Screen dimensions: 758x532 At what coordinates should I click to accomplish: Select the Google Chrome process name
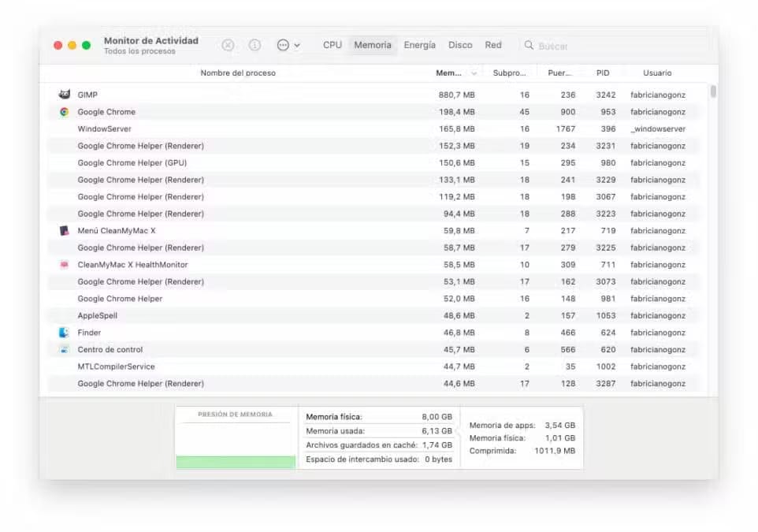pos(106,112)
